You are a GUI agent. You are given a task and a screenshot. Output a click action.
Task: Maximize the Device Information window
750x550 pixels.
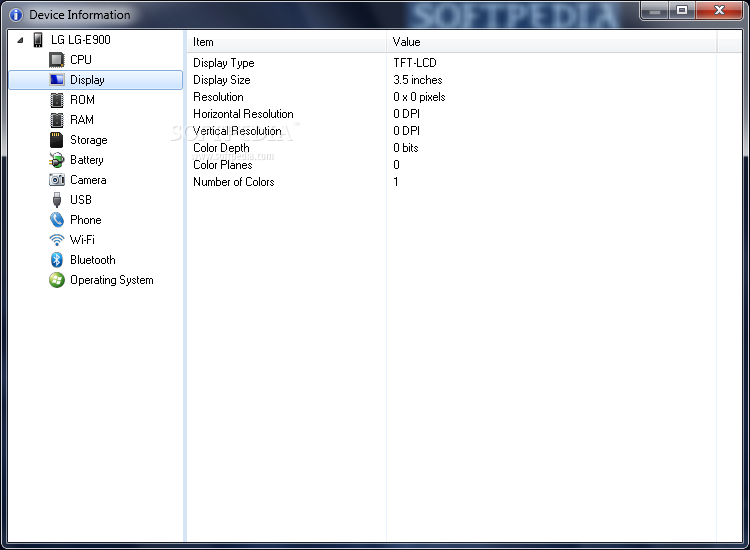pos(682,11)
